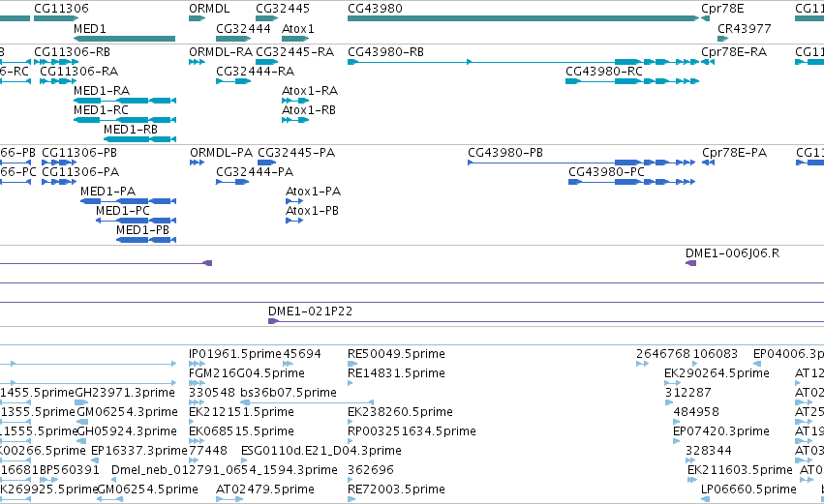
Task: Select the Cpr78E gene glyph
Action: (x=706, y=18)
